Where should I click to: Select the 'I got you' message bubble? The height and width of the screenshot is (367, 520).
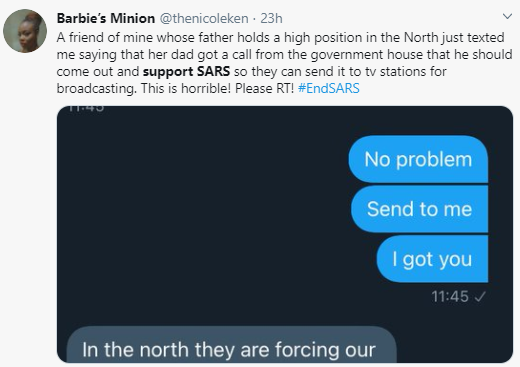pos(432,259)
